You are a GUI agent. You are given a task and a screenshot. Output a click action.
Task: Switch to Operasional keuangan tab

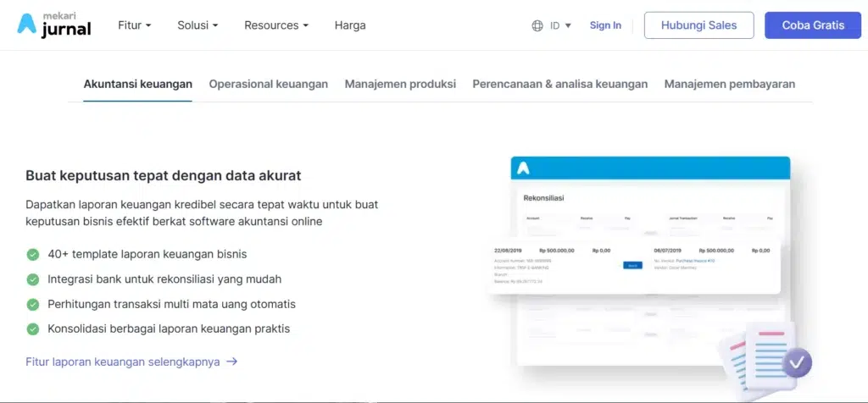(269, 84)
